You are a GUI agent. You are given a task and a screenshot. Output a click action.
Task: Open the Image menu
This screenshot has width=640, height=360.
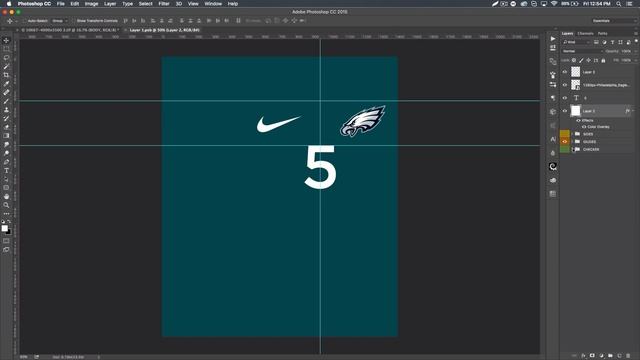click(91, 4)
